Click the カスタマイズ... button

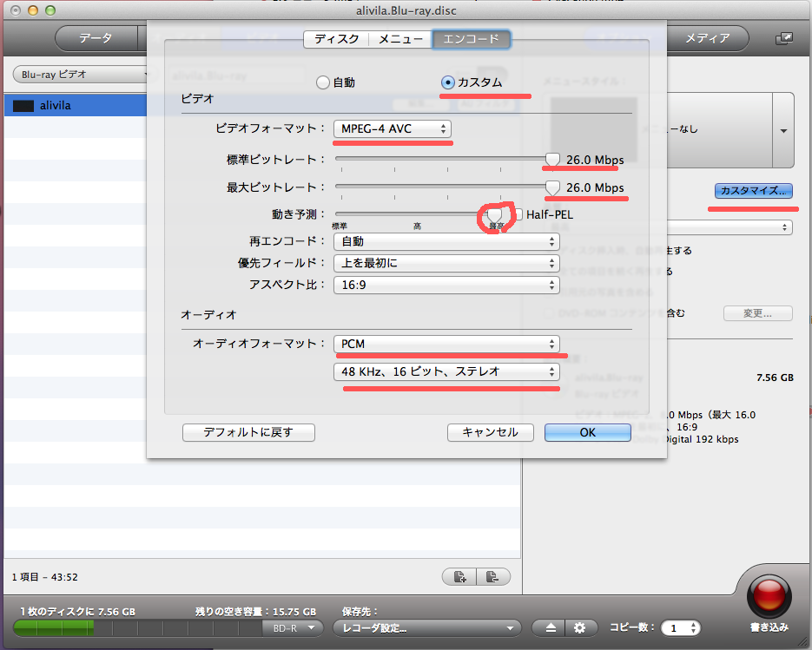tap(754, 190)
